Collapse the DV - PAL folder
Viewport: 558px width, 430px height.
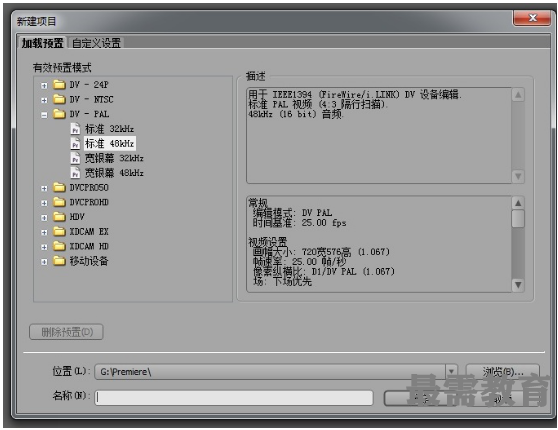(44, 115)
